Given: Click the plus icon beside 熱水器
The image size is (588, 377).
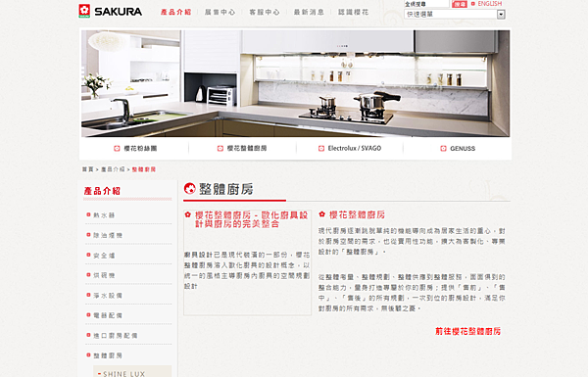Looking at the screenshot, I should point(88,214).
